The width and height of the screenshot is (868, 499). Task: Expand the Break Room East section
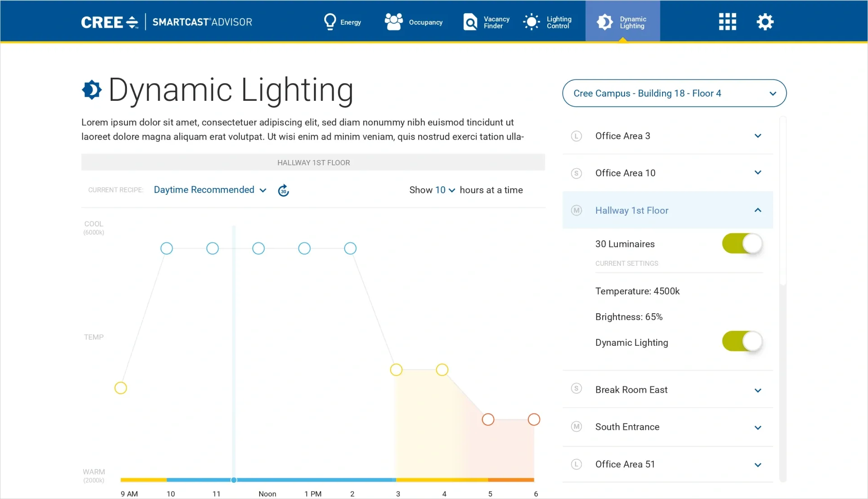[758, 390]
